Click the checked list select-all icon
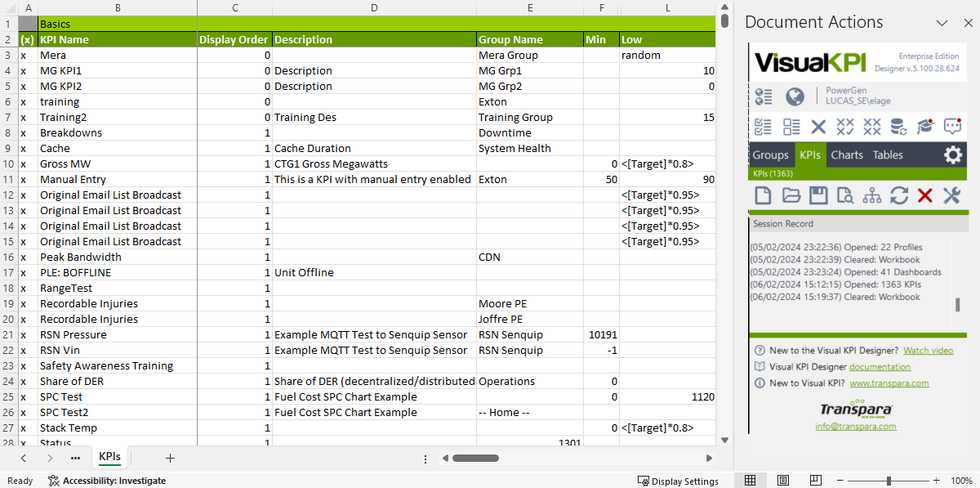This screenshot has width=980, height=488. point(764,127)
